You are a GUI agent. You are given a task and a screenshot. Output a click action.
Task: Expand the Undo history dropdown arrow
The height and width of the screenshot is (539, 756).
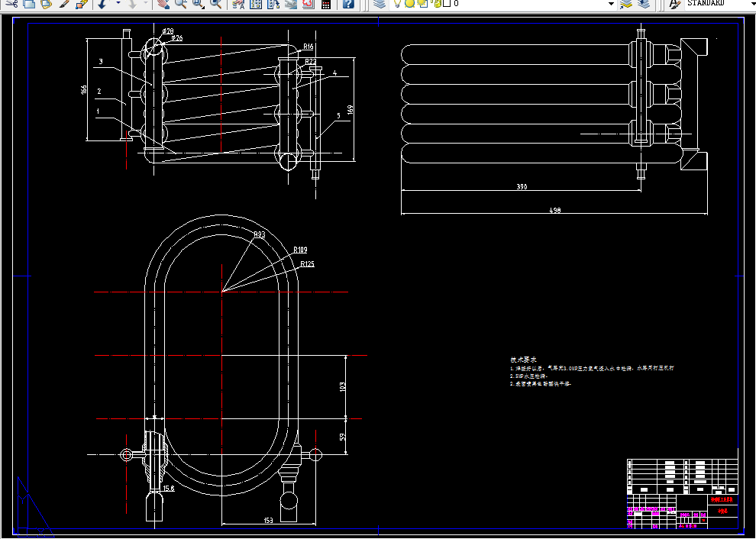118,4
